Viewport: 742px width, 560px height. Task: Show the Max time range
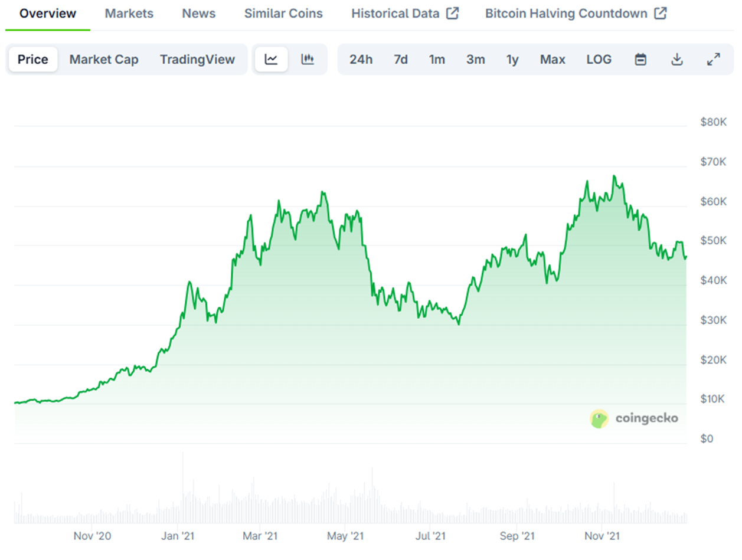pyautogui.click(x=553, y=59)
